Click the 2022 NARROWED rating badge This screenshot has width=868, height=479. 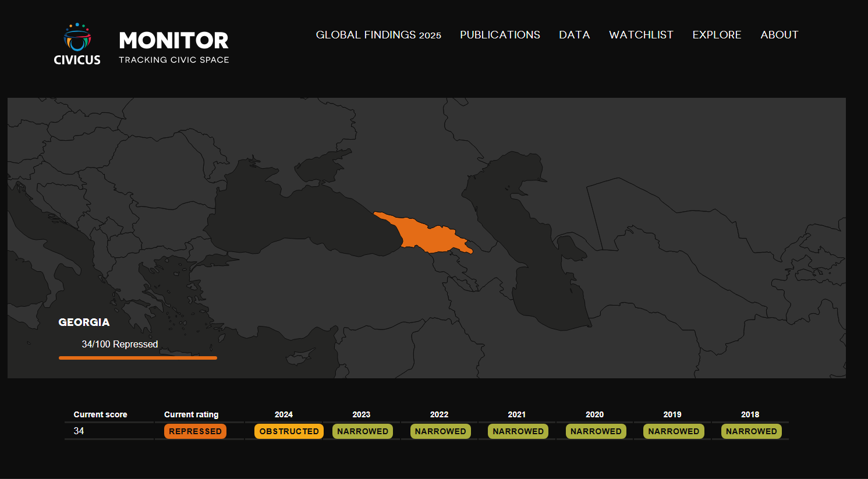pyautogui.click(x=440, y=431)
